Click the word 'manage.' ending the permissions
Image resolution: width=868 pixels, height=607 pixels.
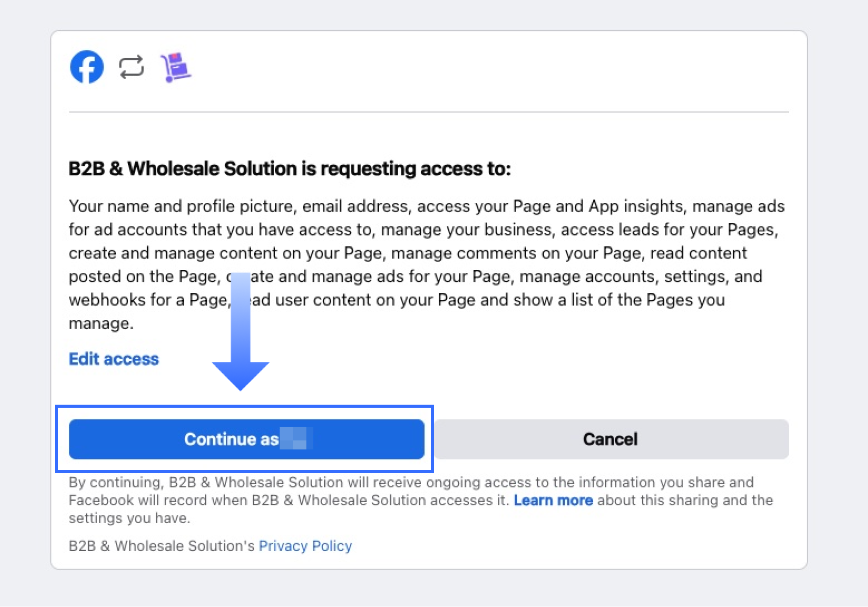(x=101, y=323)
